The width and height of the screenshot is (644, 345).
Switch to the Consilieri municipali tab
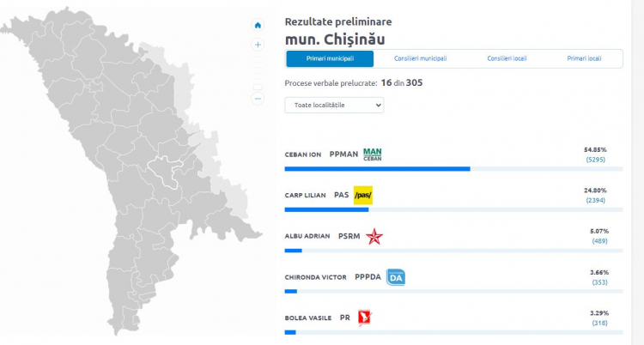tap(420, 58)
